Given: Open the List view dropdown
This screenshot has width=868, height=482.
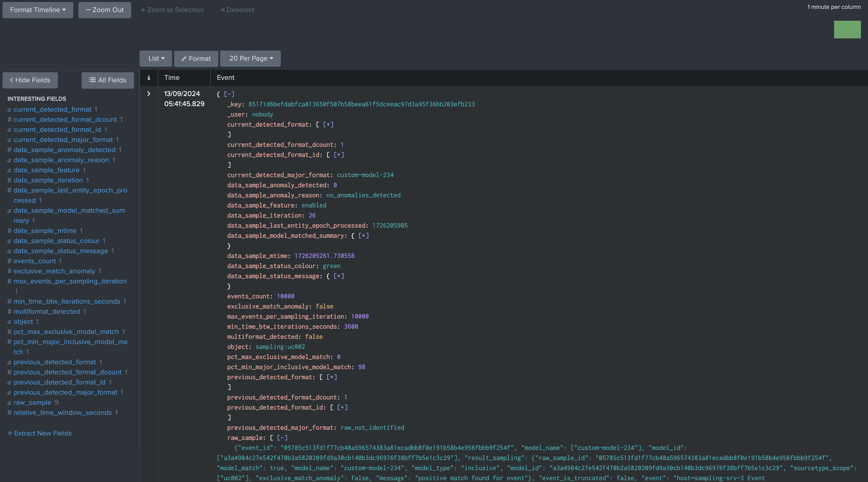Looking at the screenshot, I should tap(156, 58).
